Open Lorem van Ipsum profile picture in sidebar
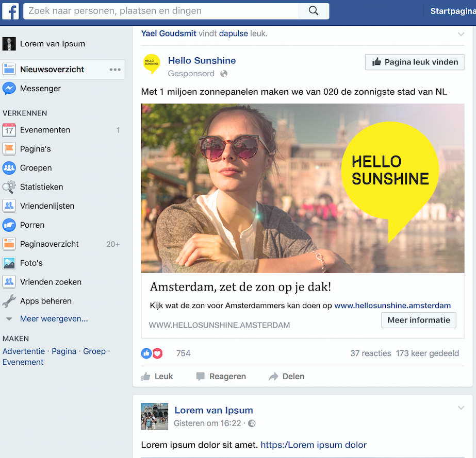 9,44
